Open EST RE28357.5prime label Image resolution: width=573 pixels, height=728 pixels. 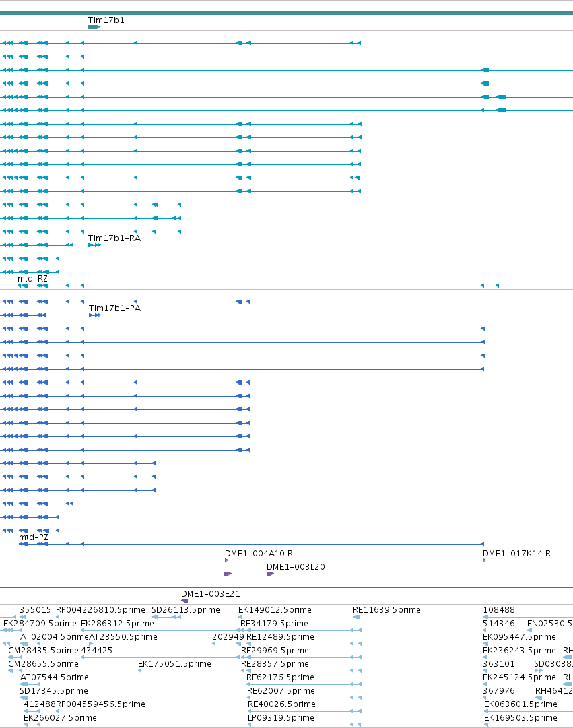point(275,664)
